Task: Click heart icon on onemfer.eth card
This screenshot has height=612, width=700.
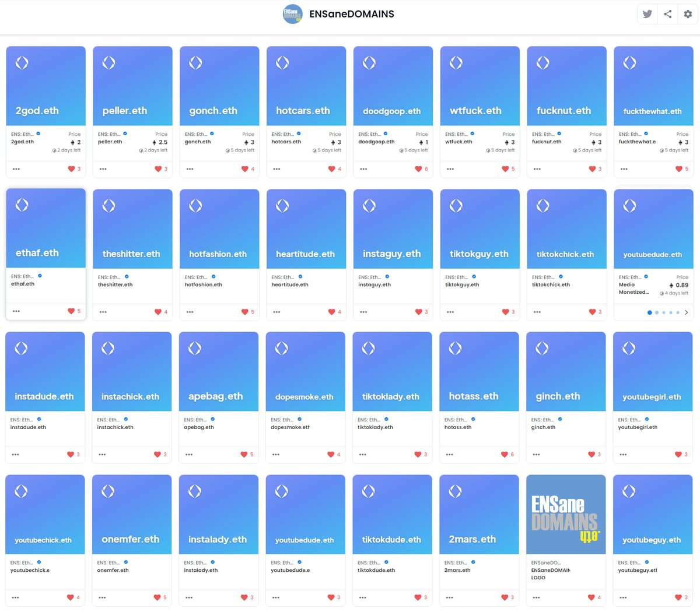Action: pyautogui.click(x=157, y=597)
